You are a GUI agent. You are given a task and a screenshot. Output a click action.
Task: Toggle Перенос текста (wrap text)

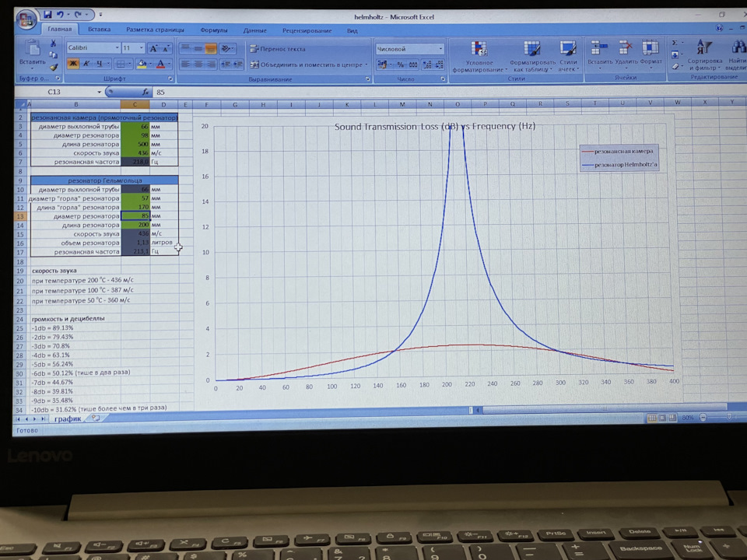pos(278,49)
